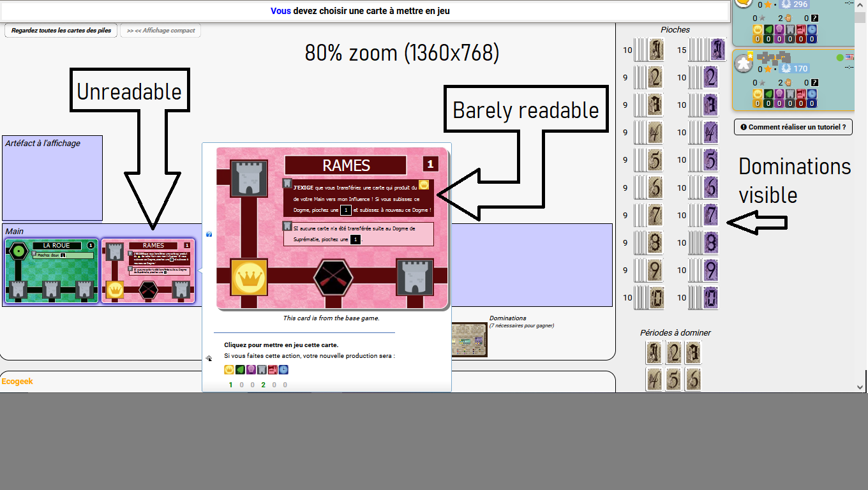Screen dimensions: 868x490
Task: Click the purple age 10 draw pile
Action: (704, 298)
